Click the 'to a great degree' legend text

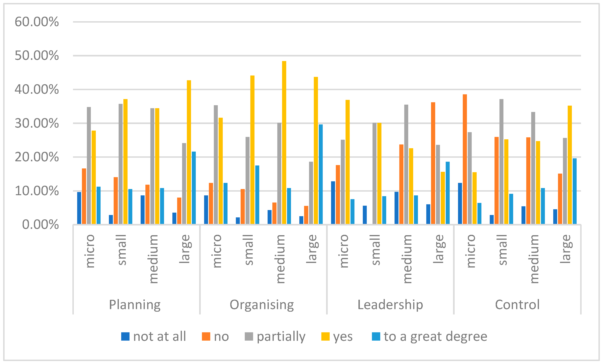pyautogui.click(x=435, y=337)
